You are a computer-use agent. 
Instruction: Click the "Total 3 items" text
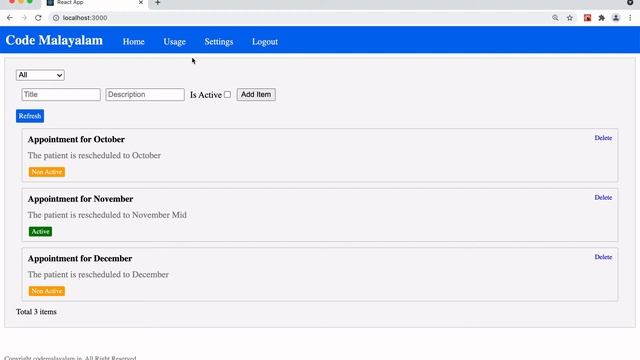click(x=36, y=312)
